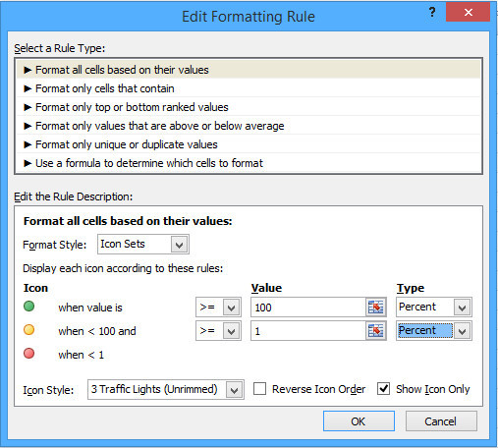Click the yellow traffic light icon
498x448 pixels.
29,330
